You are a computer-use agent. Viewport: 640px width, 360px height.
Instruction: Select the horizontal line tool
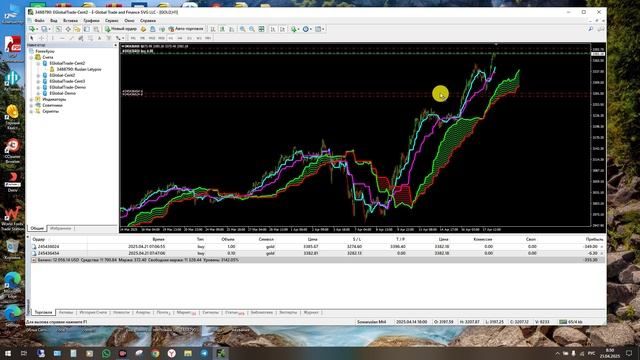62,38
